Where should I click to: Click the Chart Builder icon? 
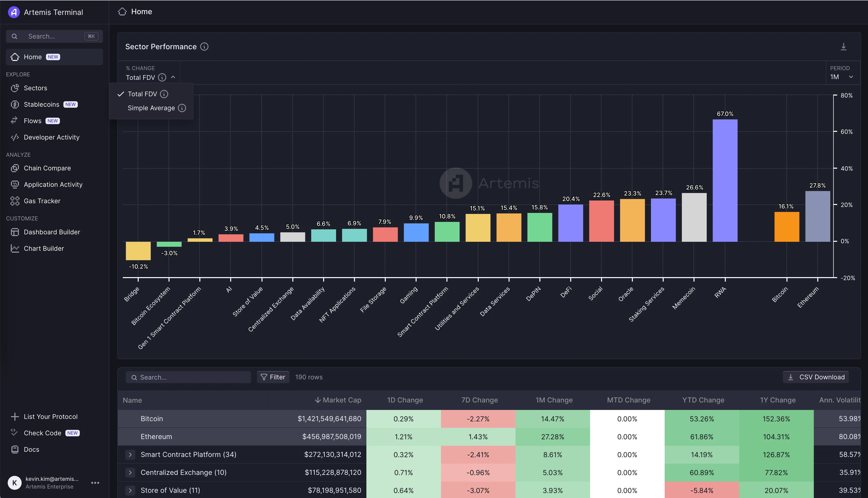[x=15, y=249]
